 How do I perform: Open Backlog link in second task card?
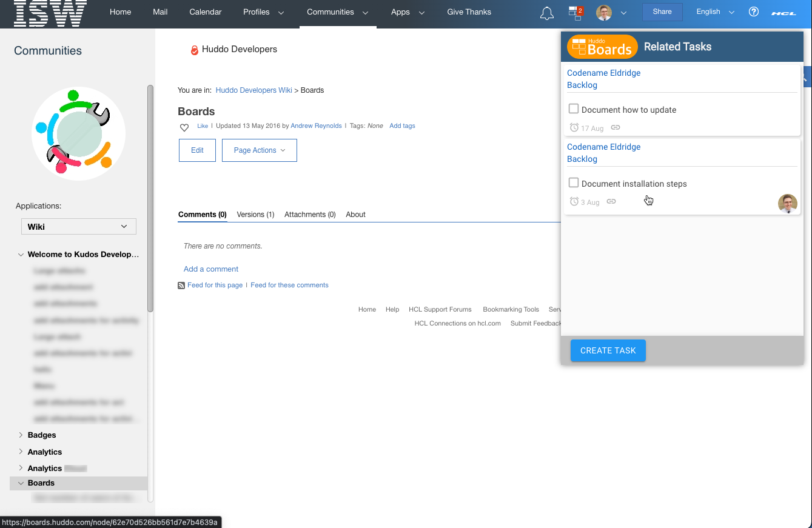[x=582, y=159]
